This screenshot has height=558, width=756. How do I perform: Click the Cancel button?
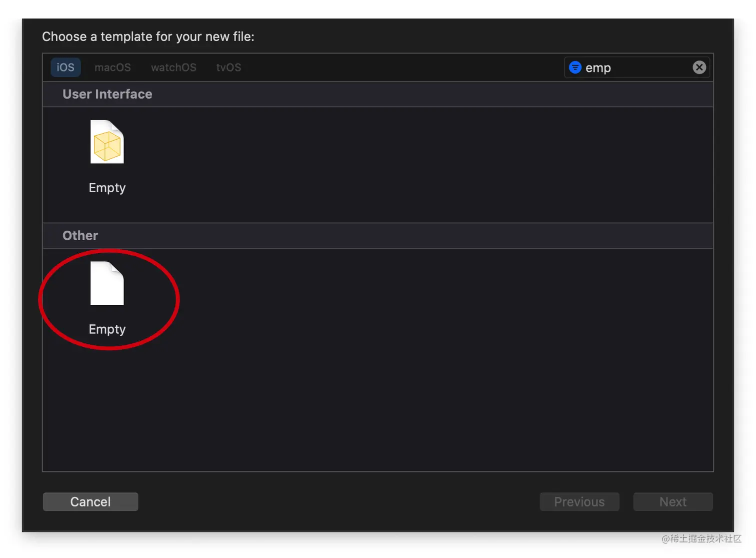pyautogui.click(x=90, y=502)
